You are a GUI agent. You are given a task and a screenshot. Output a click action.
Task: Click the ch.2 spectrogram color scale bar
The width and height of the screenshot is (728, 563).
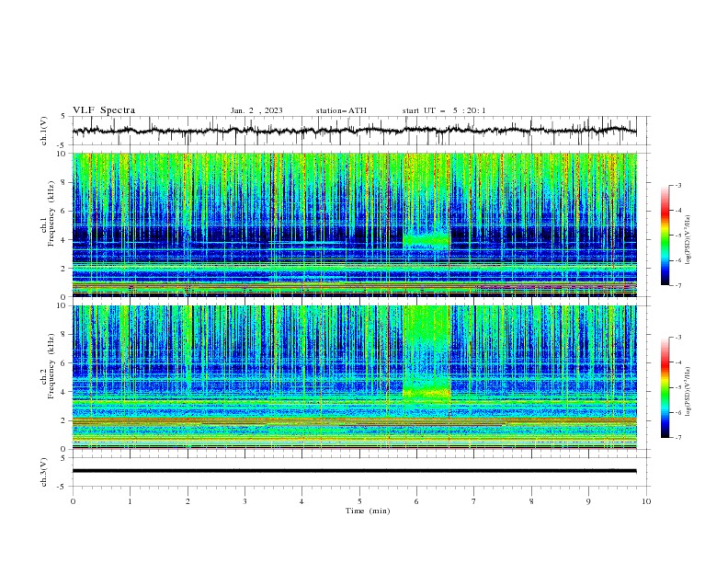665,387
